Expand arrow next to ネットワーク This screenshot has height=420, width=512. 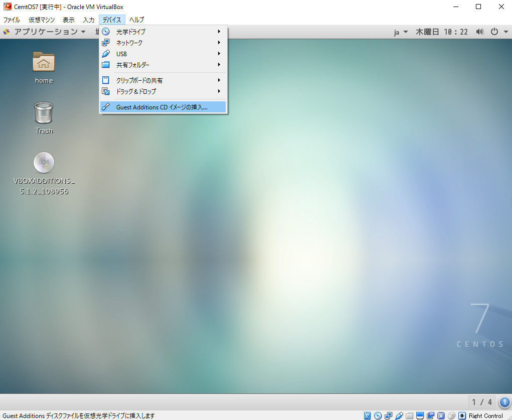coord(219,43)
